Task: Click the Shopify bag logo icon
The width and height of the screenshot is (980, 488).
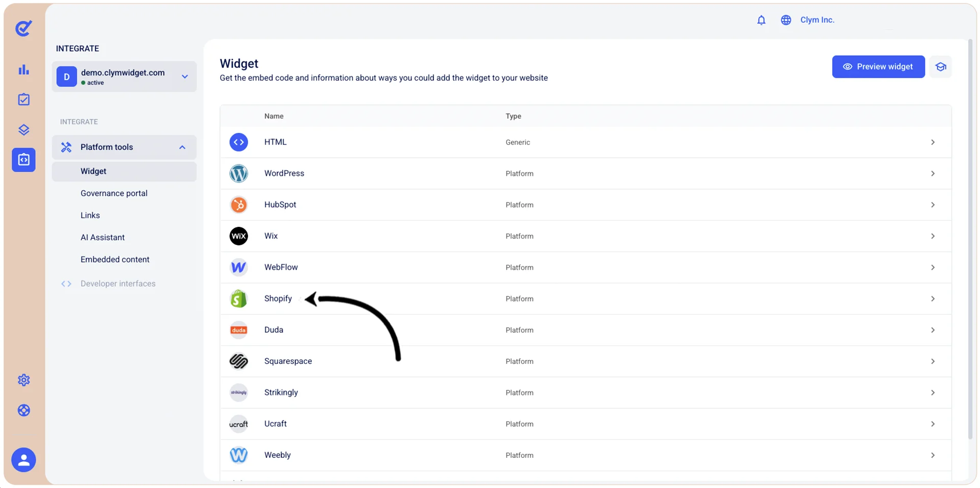Action: (x=239, y=299)
